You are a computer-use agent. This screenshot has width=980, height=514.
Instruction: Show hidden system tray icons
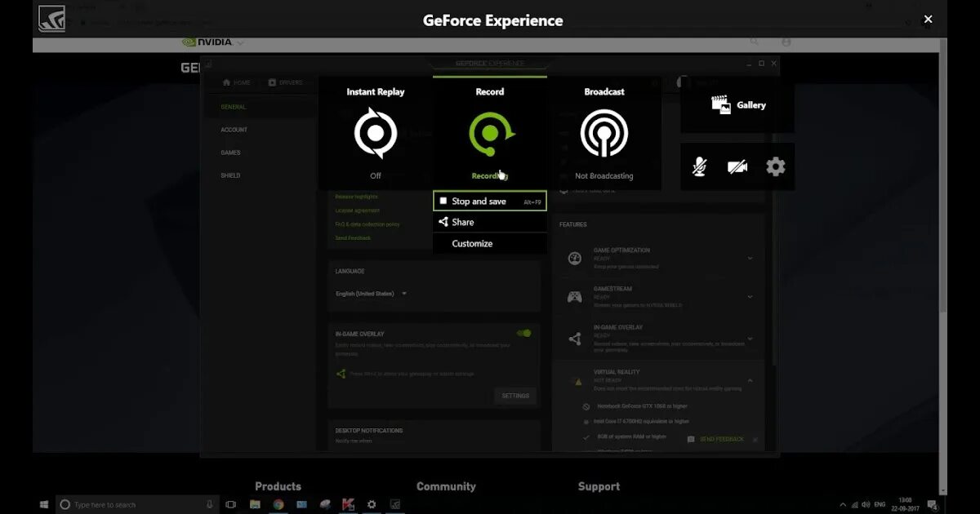pos(843,505)
